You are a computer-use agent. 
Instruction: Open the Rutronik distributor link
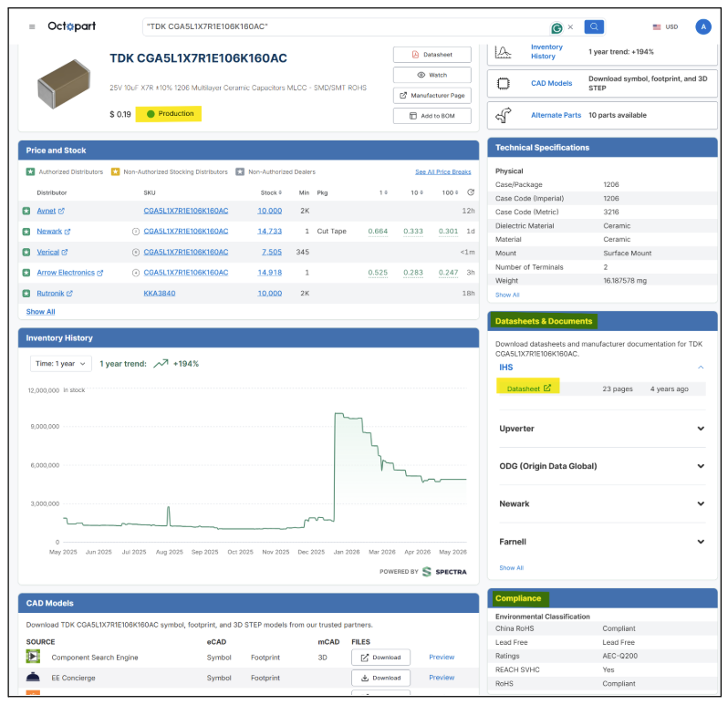(55, 294)
